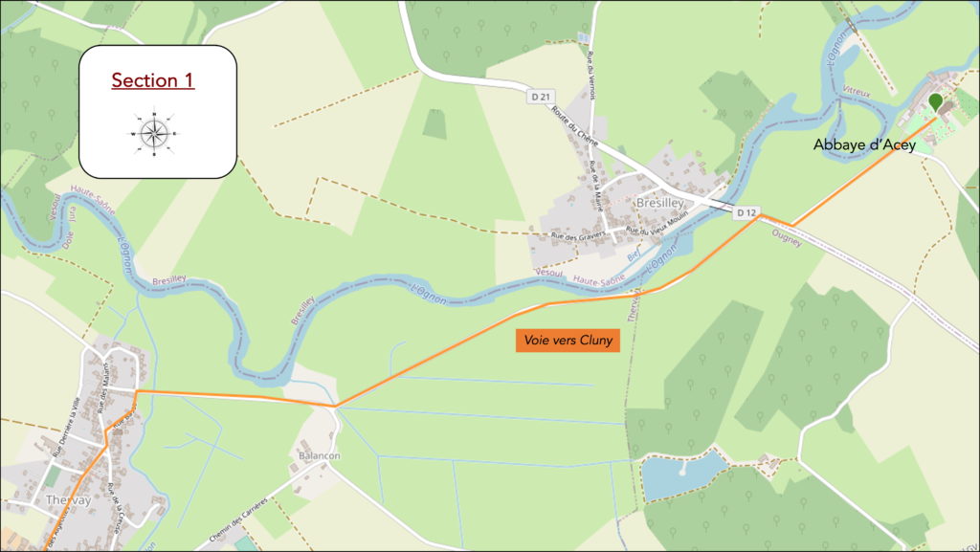Click the compass rose icon
Image resolution: width=980 pixels, height=552 pixels.
154,134
